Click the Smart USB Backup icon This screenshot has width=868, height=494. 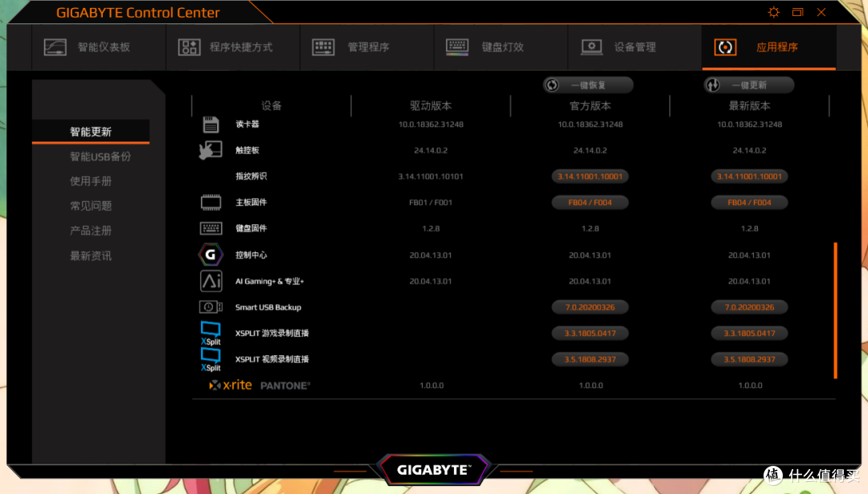[x=211, y=307]
